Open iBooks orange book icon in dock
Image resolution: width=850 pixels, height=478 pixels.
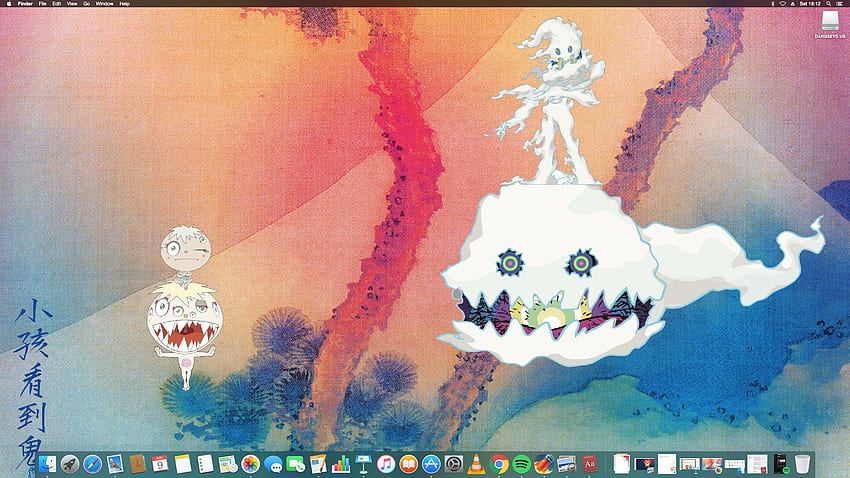click(408, 464)
